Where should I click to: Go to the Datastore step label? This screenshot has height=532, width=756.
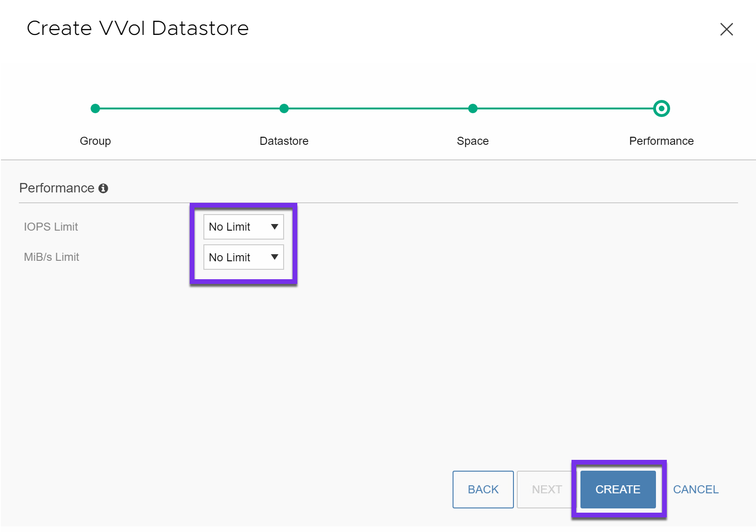284,141
